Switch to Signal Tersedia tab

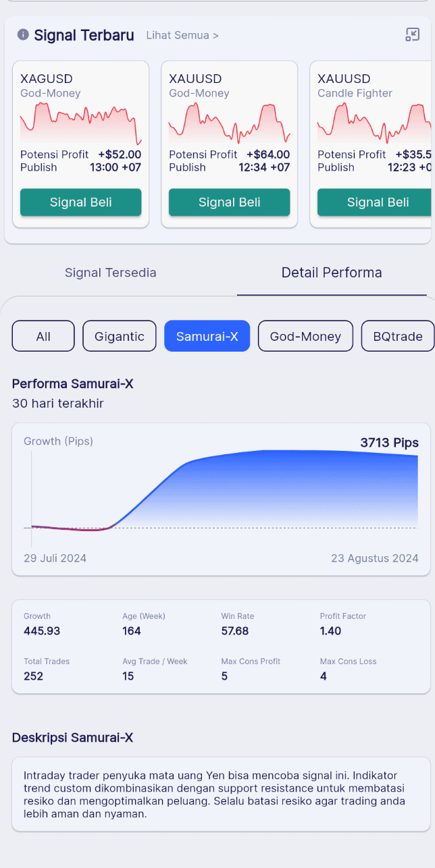[111, 273]
